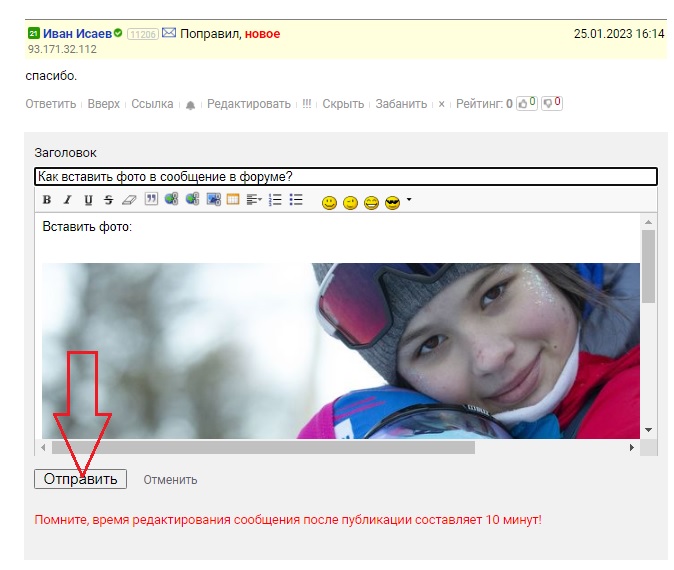Underline the selected text

88,200
